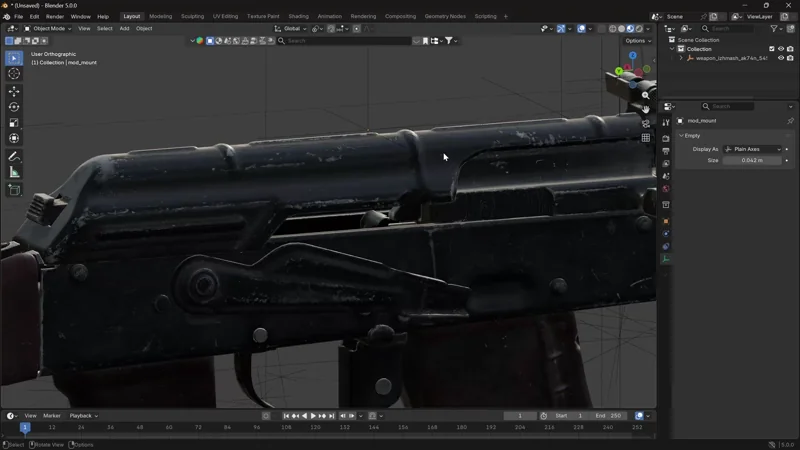The height and width of the screenshot is (450, 800).
Task: Expand the weapon_izhmash_ak74n tree item
Action: [682, 58]
